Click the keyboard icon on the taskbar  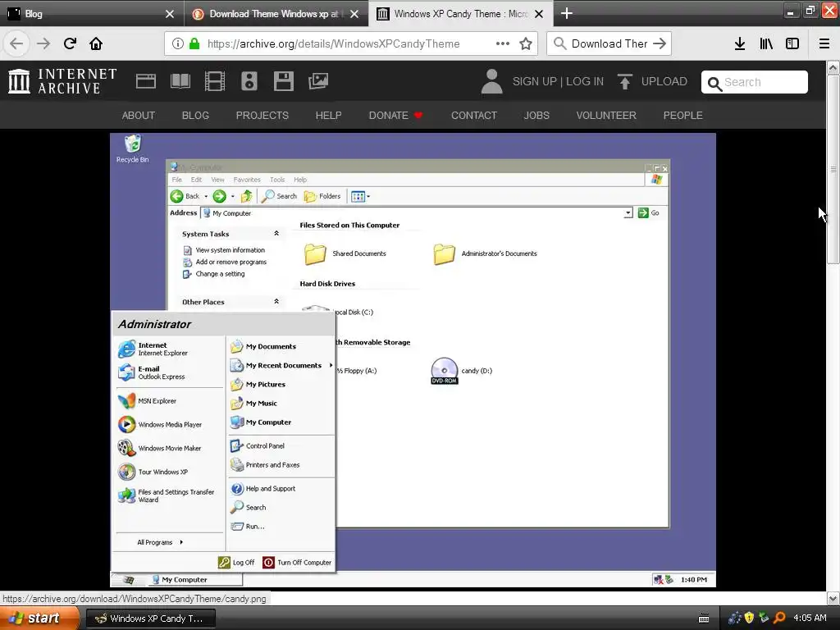coord(704,619)
